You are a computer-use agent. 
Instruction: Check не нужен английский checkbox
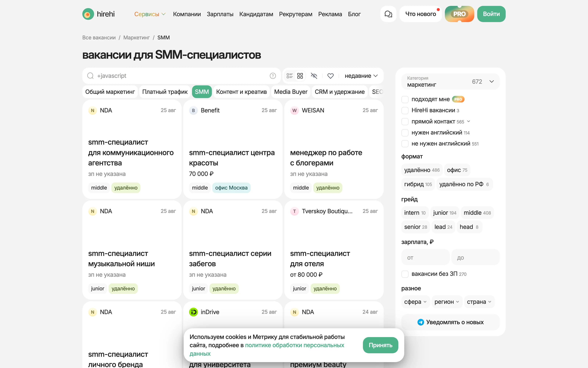click(405, 144)
